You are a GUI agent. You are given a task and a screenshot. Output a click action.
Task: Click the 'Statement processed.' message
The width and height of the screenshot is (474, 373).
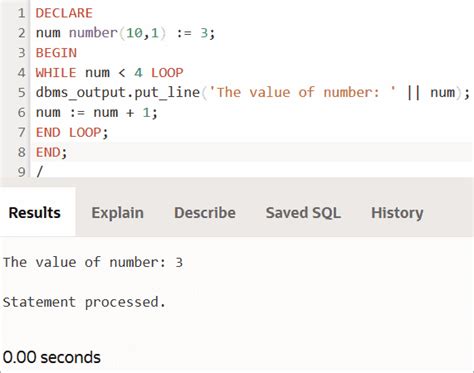(x=84, y=302)
